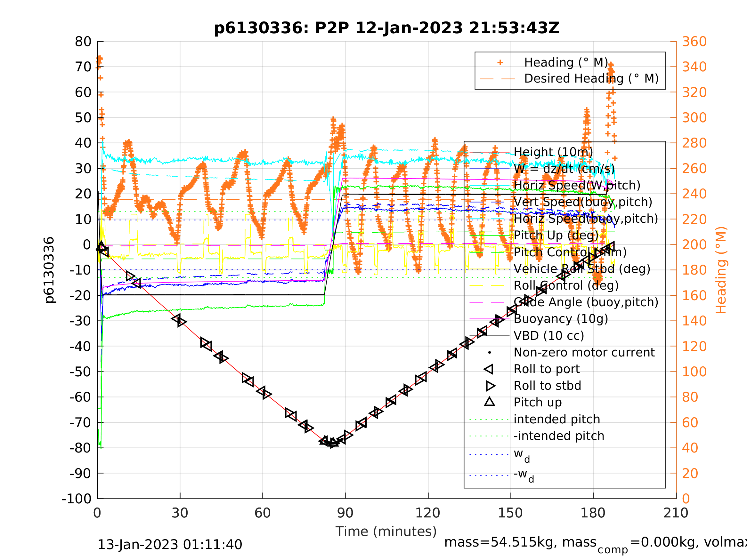Click the 'VBD (10 cc)' legend label

pos(549,336)
